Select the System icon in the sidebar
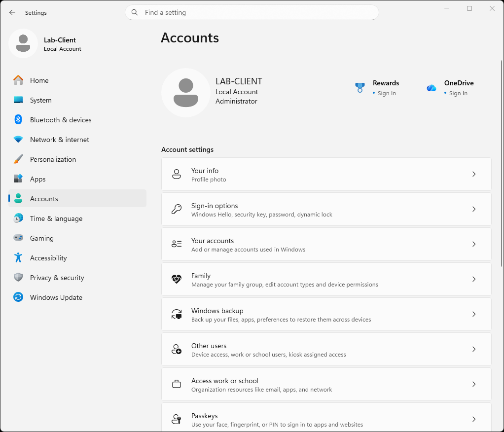504x432 pixels. pyautogui.click(x=18, y=100)
